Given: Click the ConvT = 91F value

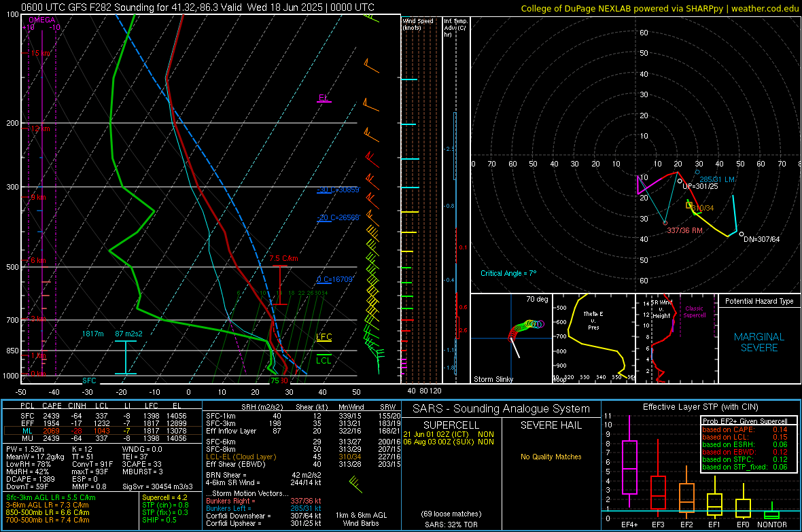Looking at the screenshot, I should (92, 464).
